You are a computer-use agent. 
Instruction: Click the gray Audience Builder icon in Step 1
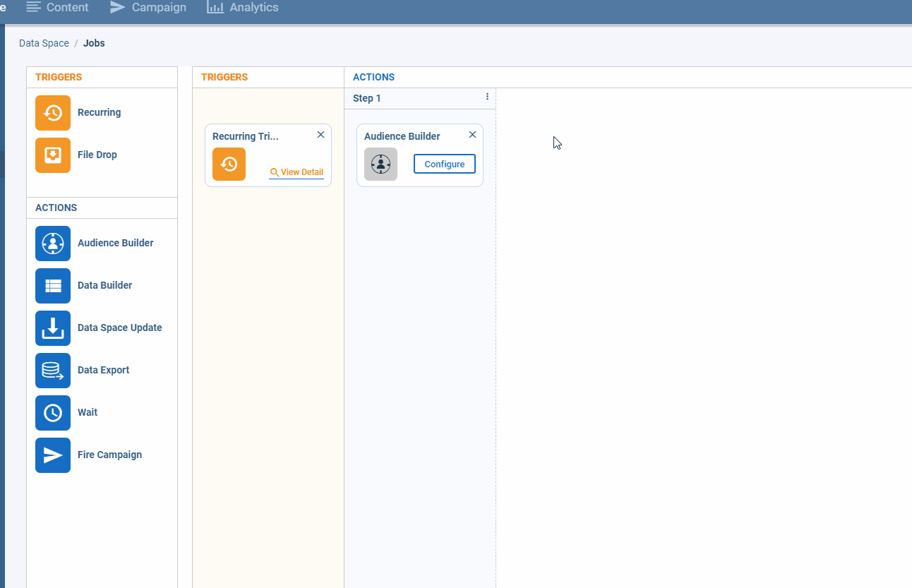coord(380,164)
